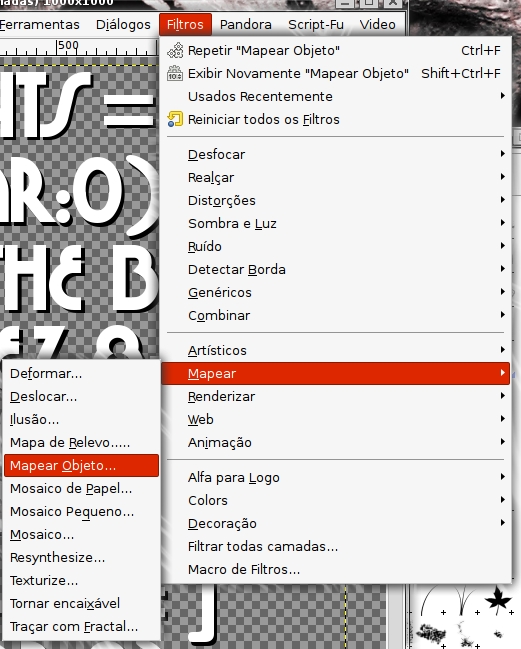Expand the Detectar Borda submenu
The image size is (521, 649).
click(x=335, y=269)
